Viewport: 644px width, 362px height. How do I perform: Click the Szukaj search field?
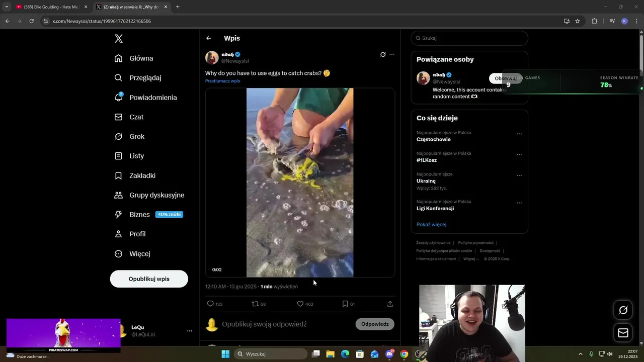pos(469,38)
